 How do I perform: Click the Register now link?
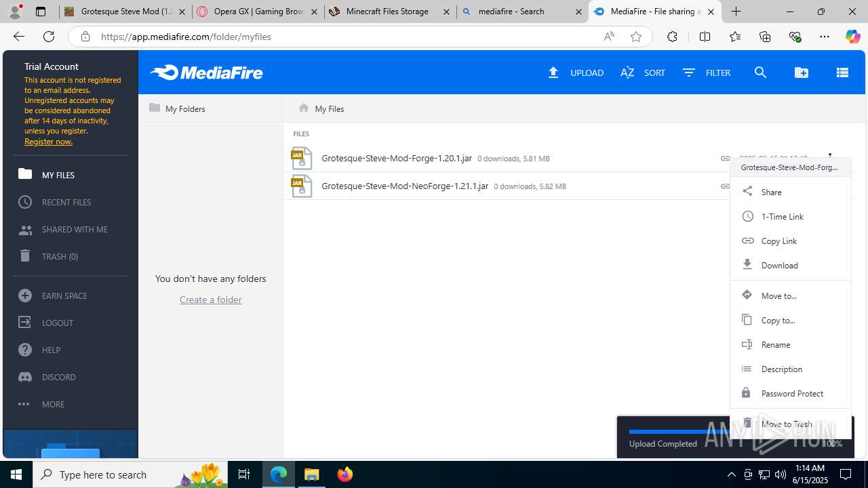pyautogui.click(x=48, y=142)
